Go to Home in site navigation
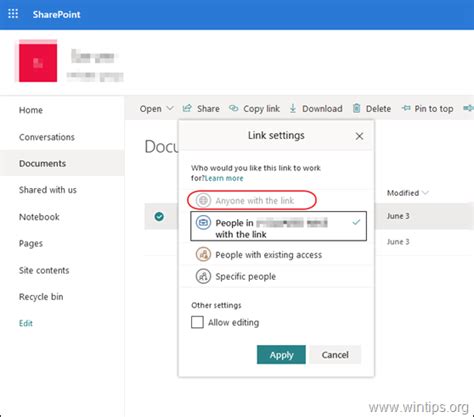Screen dimensions: 474x417 coord(31,110)
